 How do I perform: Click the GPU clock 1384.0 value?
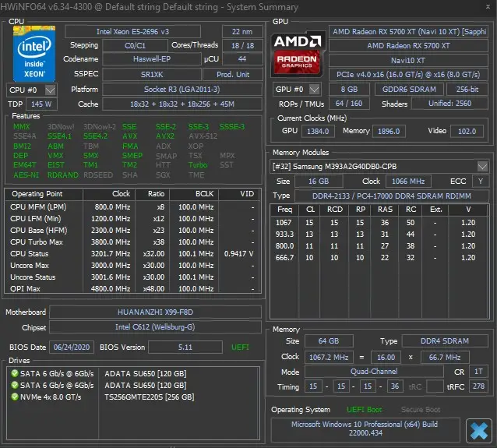point(318,131)
